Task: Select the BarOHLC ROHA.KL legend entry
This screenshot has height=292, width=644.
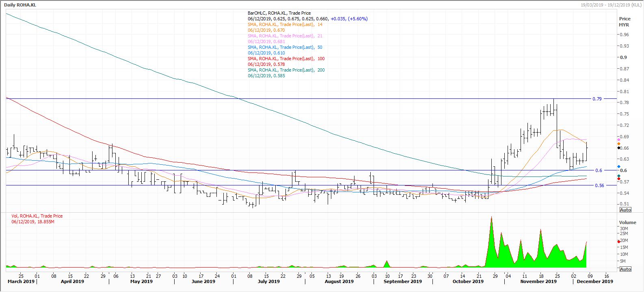Action: pos(279,13)
